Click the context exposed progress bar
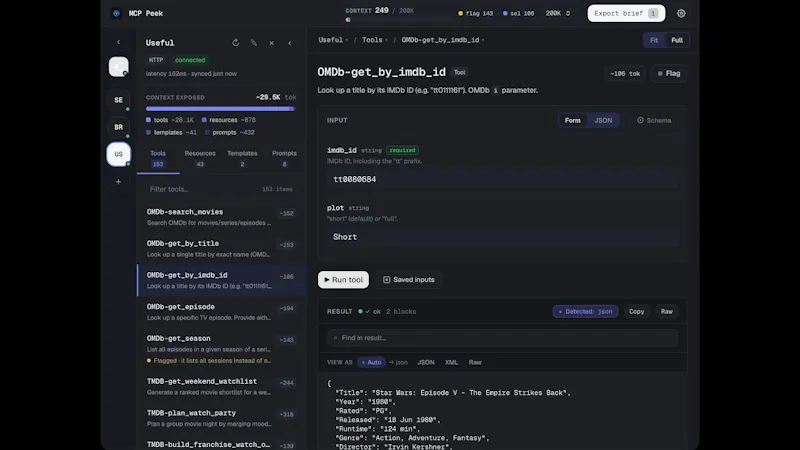The image size is (800, 450). (220, 109)
